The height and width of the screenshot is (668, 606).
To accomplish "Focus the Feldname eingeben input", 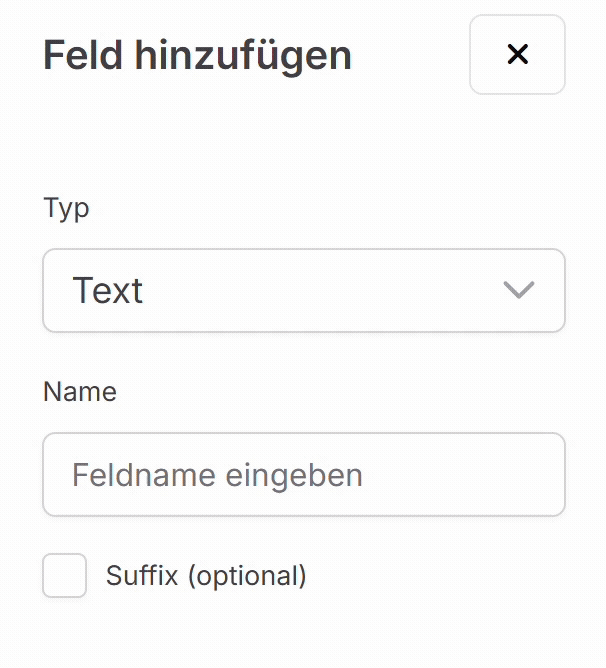I will coord(303,474).
